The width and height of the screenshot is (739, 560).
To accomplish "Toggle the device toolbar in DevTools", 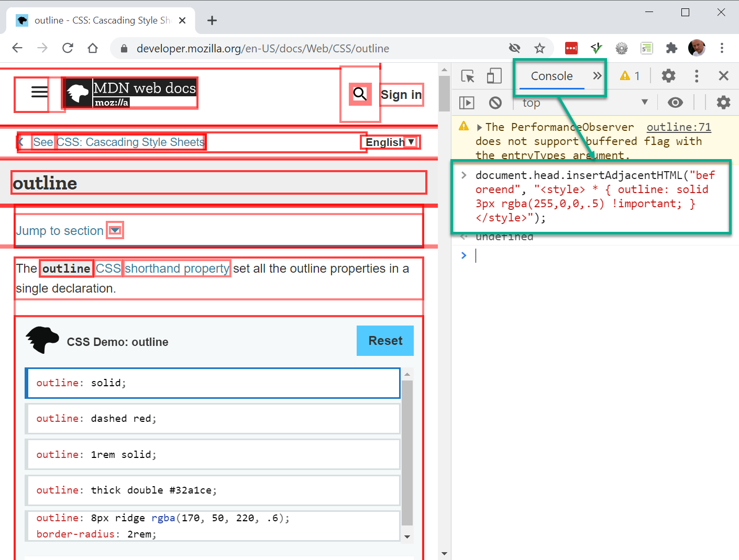I will point(494,76).
